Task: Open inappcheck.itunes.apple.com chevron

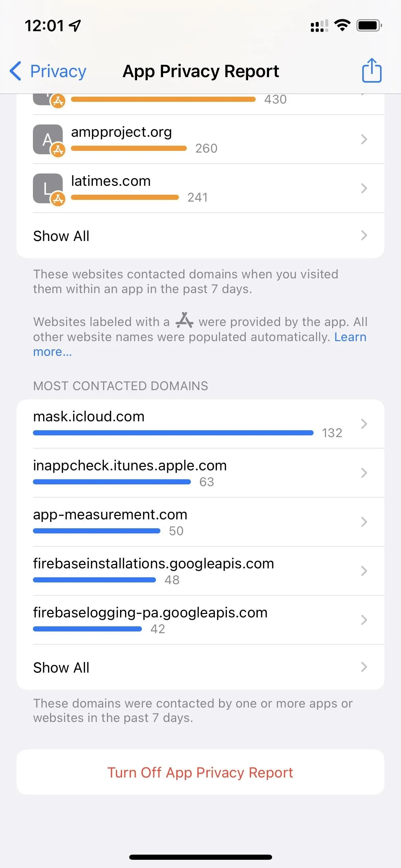Action: [364, 473]
